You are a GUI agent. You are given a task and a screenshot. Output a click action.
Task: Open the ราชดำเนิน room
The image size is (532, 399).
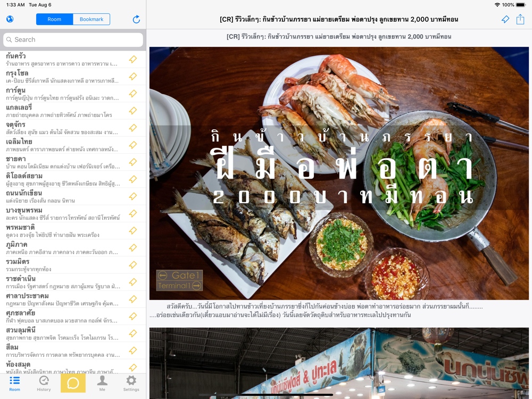coord(73,282)
